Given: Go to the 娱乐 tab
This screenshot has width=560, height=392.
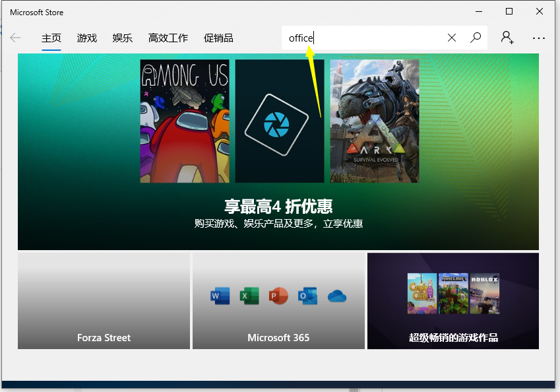Looking at the screenshot, I should click(x=123, y=38).
